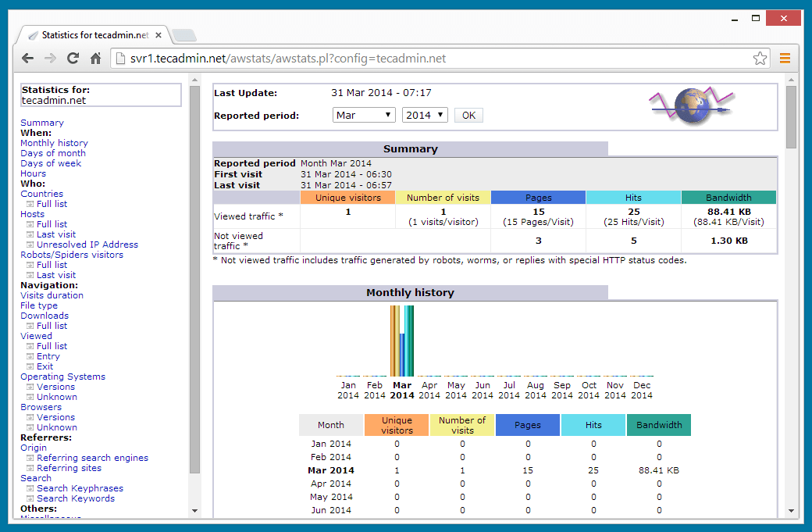Open the Chrome hamburger menu icon

click(785, 58)
